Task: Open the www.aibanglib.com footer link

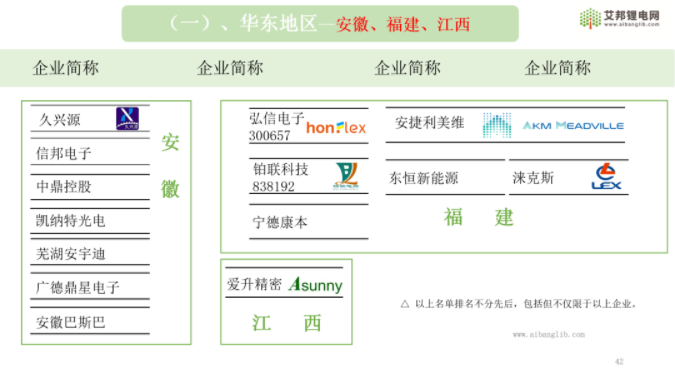Action: (x=548, y=335)
